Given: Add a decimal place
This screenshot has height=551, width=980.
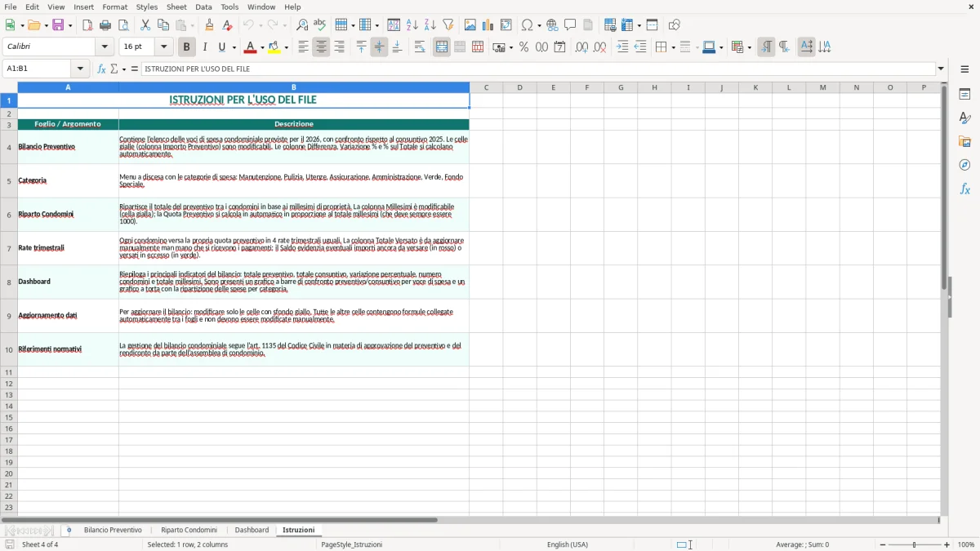Looking at the screenshot, I should click(x=581, y=47).
